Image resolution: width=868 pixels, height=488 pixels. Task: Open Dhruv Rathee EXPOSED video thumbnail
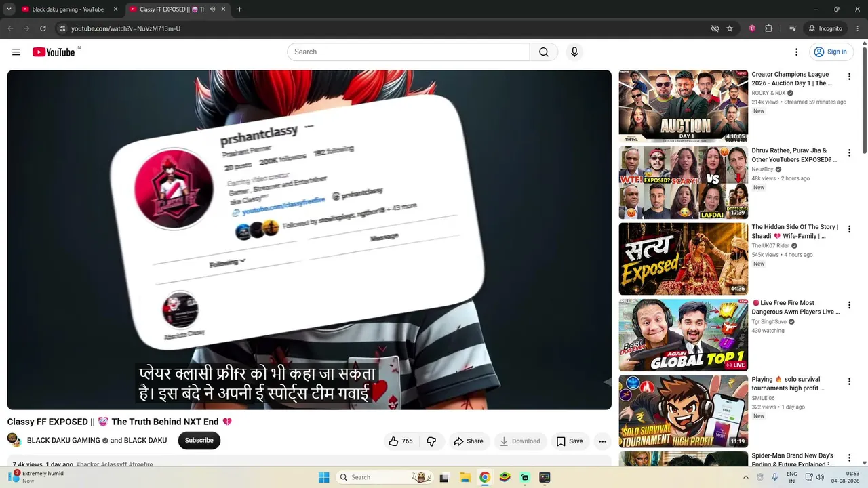[x=684, y=182]
